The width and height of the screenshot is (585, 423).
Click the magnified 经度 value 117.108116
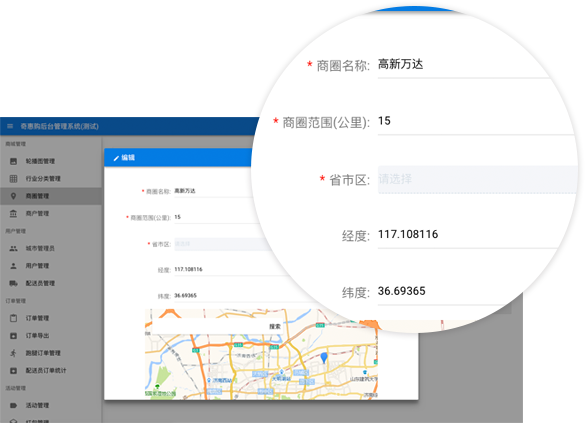coord(408,234)
